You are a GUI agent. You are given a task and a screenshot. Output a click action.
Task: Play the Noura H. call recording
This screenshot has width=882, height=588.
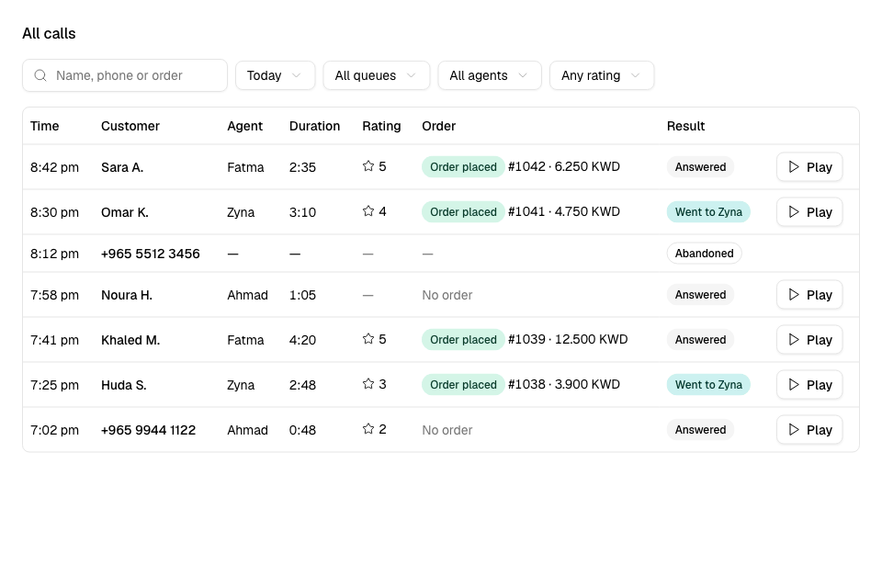[809, 295]
